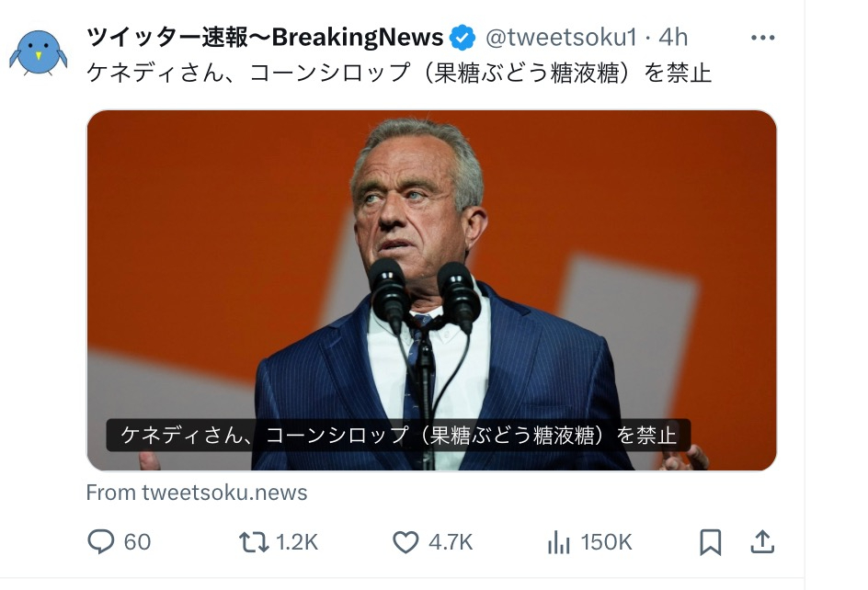Open the From tweetsoku.news source link
The height and width of the screenshot is (590, 868).
pyautogui.click(x=197, y=493)
